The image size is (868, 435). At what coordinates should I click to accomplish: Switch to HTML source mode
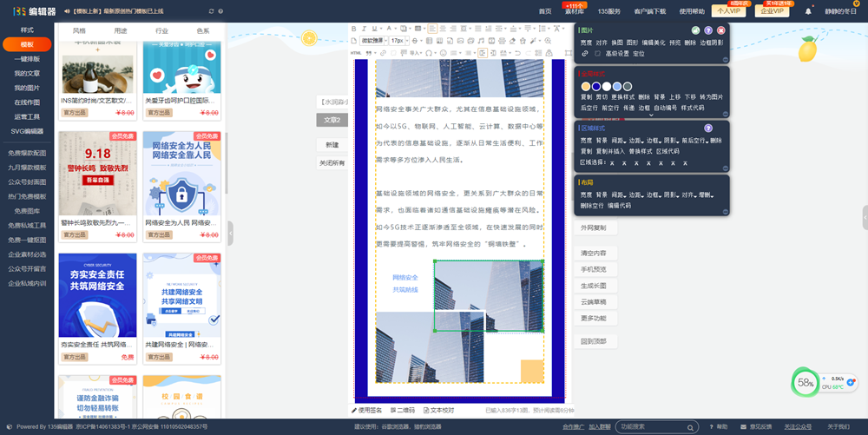[x=356, y=53]
